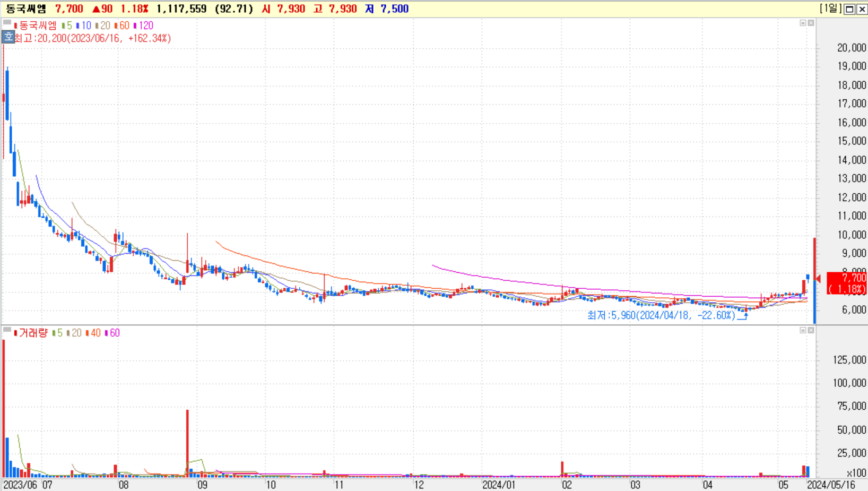Click the 20,000 price axis label
The width and height of the screenshot is (868, 491).
point(851,48)
